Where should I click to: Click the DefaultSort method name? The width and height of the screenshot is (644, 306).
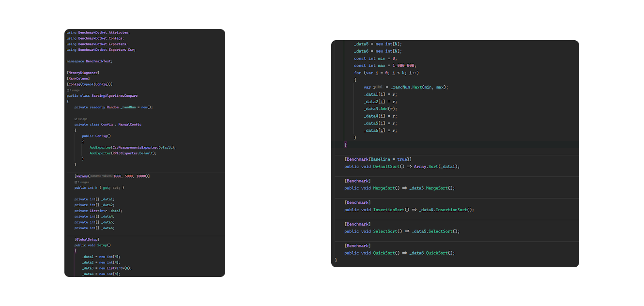(385, 167)
